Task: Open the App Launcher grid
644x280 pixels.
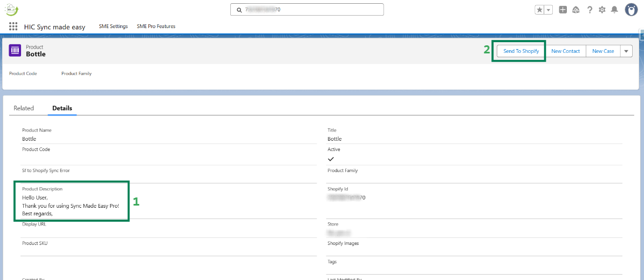Action: click(13, 26)
